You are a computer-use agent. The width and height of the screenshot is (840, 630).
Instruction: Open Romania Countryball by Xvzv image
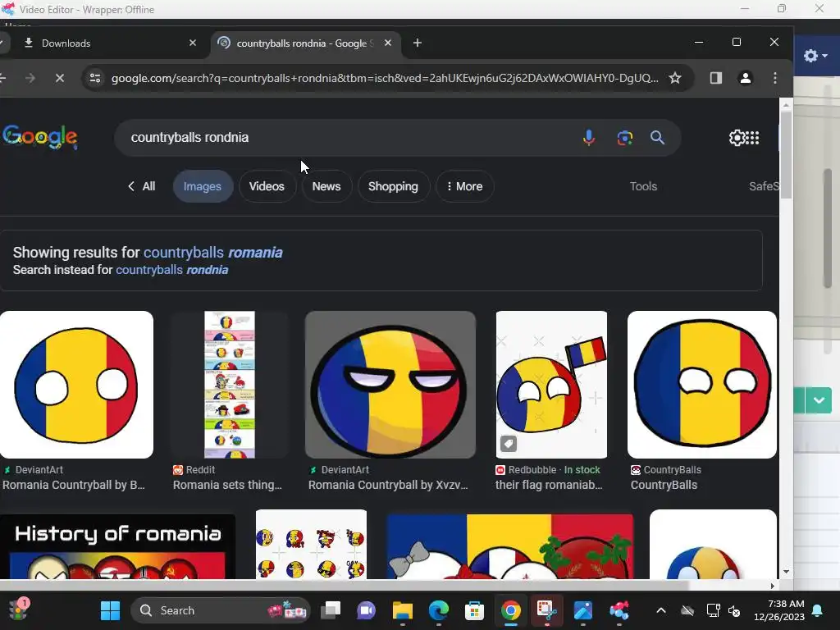pos(390,385)
